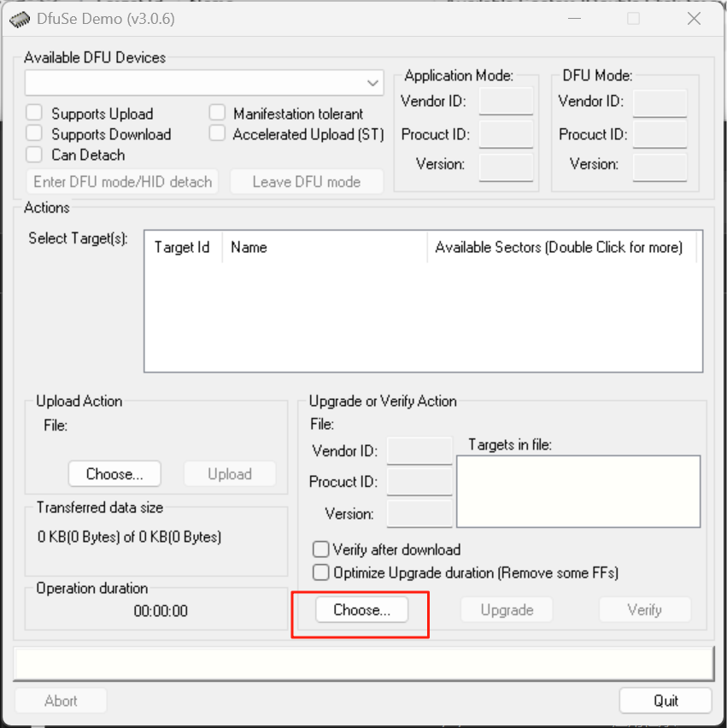Enable Accelerated Upload (ST)

coord(216,133)
